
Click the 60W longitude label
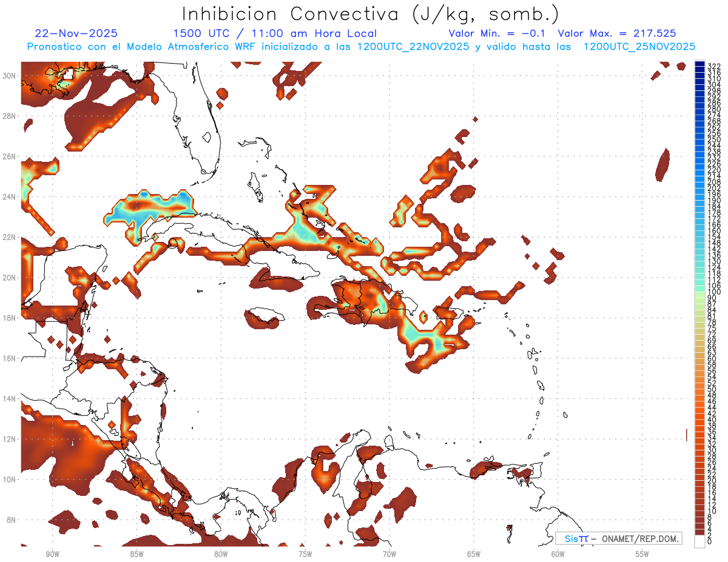(558, 554)
